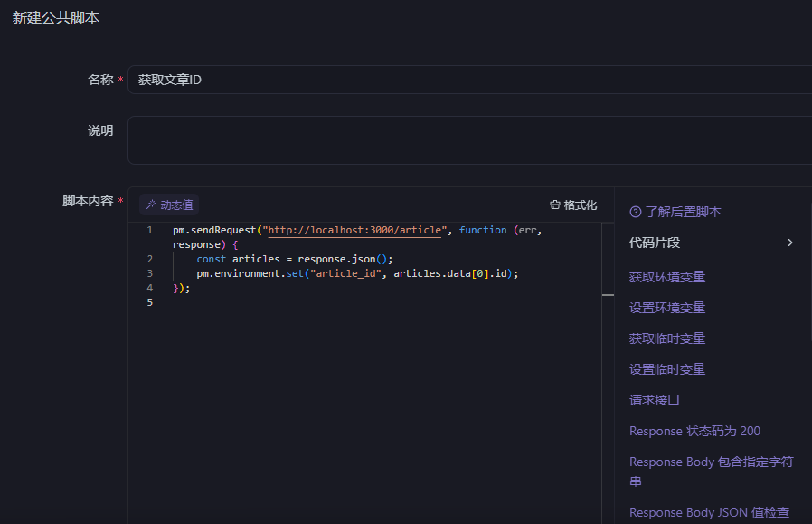
Task: Click line number 5 in editor gutter
Action: 150,302
